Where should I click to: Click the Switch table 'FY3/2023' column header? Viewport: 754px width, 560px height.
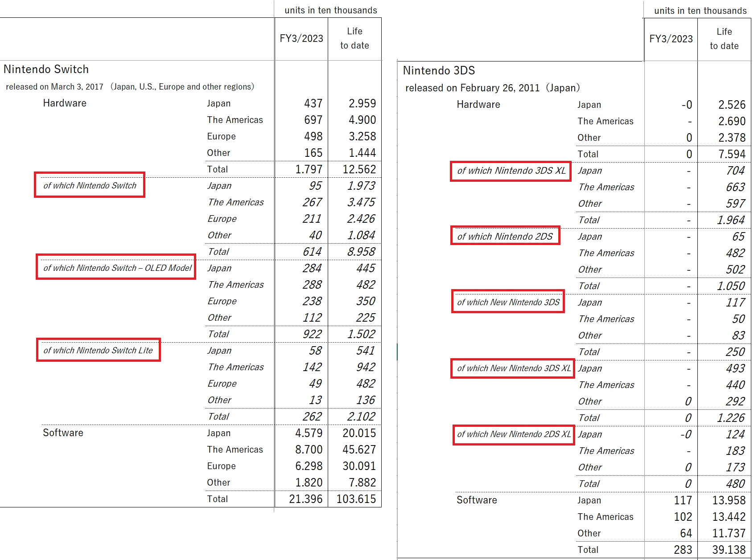click(x=301, y=39)
